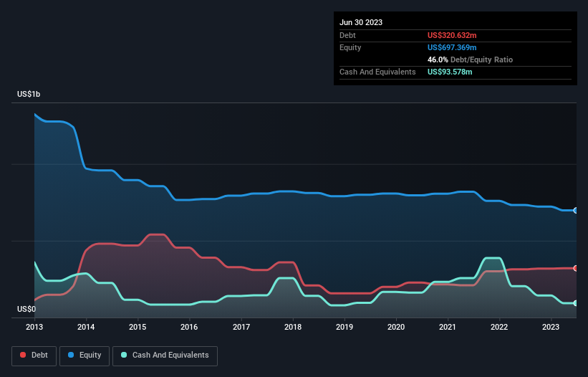Click the 2019 x-axis label
Screen dimensions: 588x377
click(x=344, y=327)
